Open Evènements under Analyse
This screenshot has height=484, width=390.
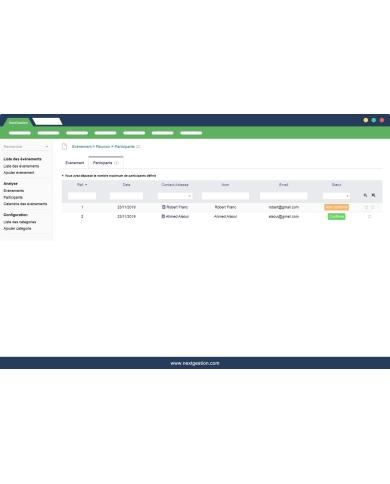click(14, 191)
